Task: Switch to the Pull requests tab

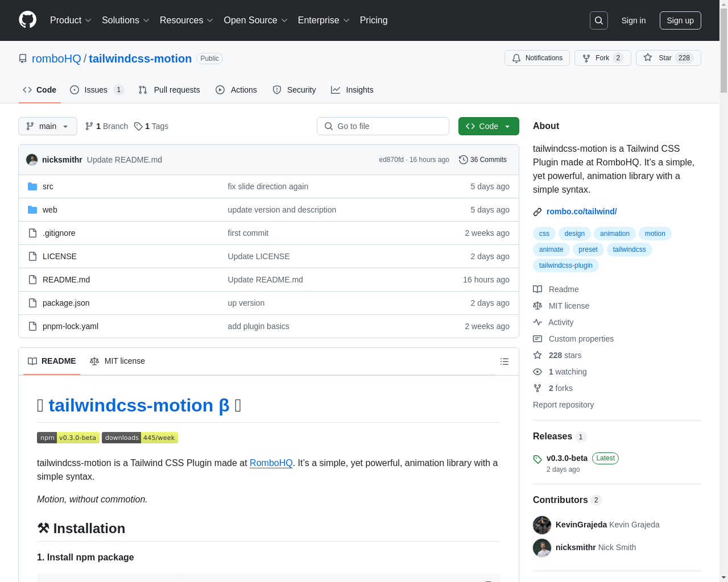Action: (169, 90)
